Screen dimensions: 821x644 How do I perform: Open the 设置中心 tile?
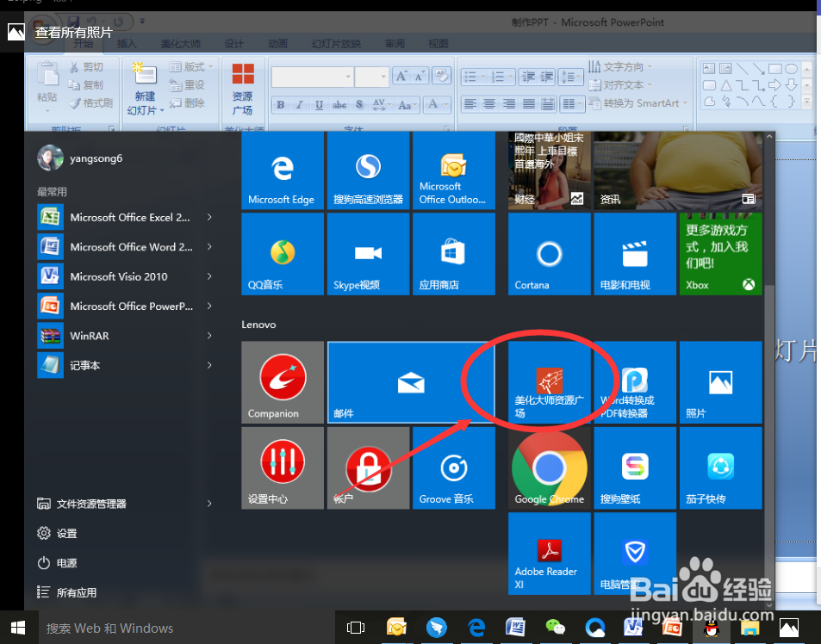point(283,468)
